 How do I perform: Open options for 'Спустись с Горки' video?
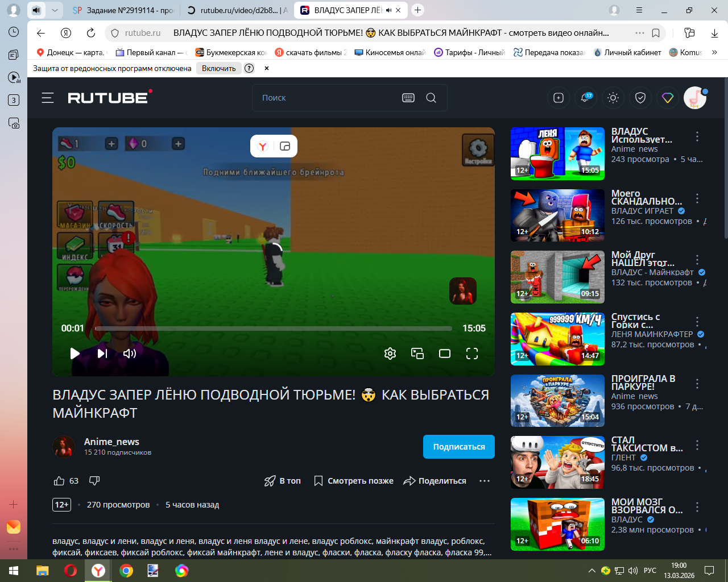pyautogui.click(x=697, y=322)
